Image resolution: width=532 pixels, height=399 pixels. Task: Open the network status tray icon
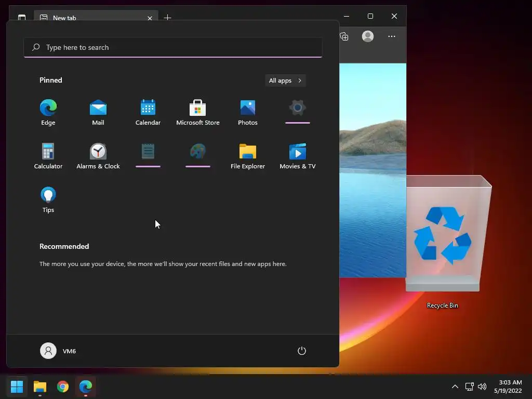point(469,387)
